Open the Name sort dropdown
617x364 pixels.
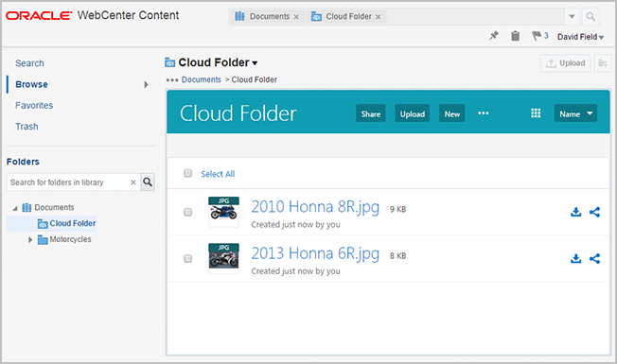[x=575, y=113]
